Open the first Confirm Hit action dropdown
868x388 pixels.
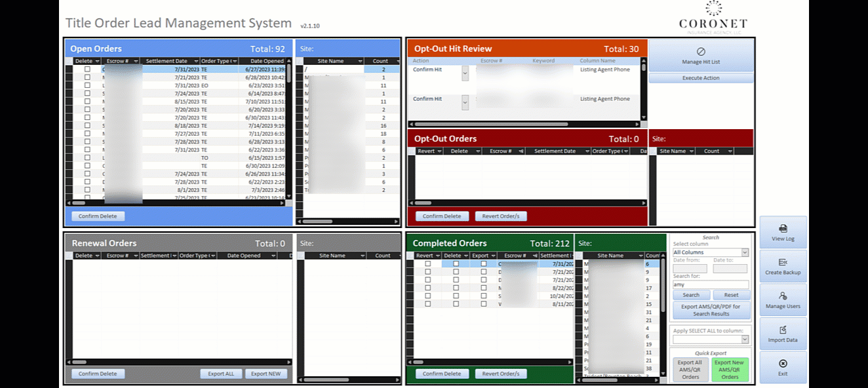coord(465,73)
